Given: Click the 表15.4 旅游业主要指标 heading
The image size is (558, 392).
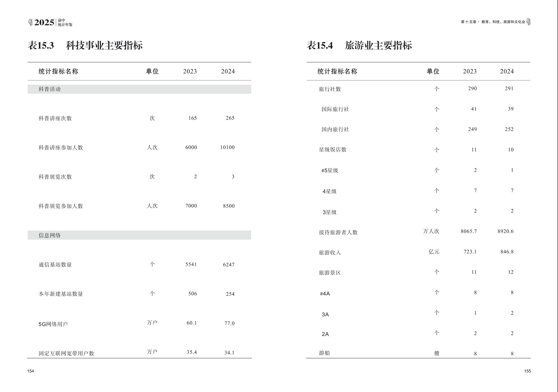Looking at the screenshot, I should click(x=359, y=46).
